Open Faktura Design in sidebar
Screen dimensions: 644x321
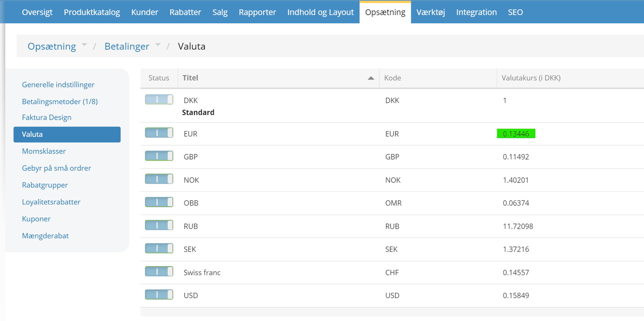(x=47, y=117)
